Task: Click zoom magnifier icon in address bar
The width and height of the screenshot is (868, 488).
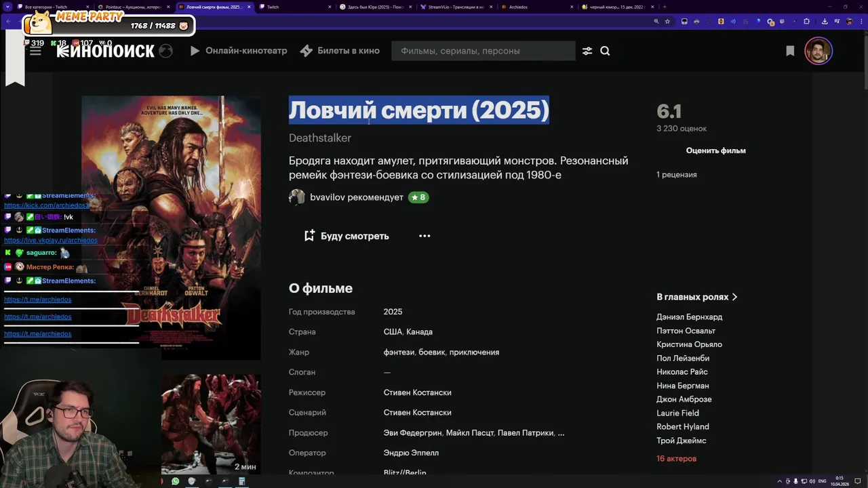Action: point(656,22)
